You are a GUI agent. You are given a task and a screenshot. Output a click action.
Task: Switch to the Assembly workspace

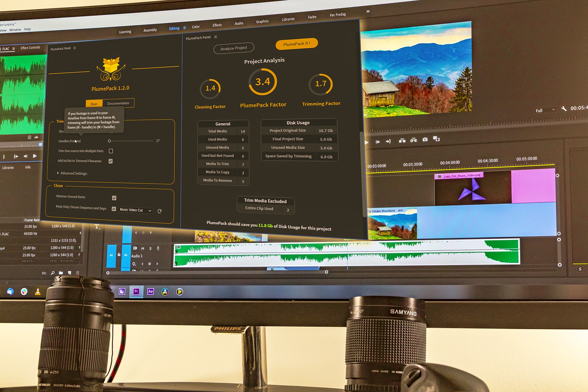pyautogui.click(x=150, y=30)
